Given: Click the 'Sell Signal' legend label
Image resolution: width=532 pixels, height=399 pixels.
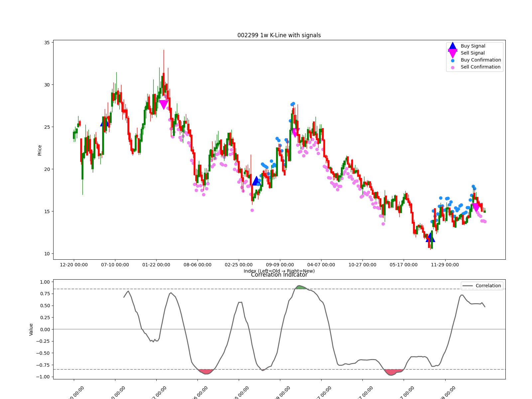Looking at the screenshot, I should click(473, 53).
